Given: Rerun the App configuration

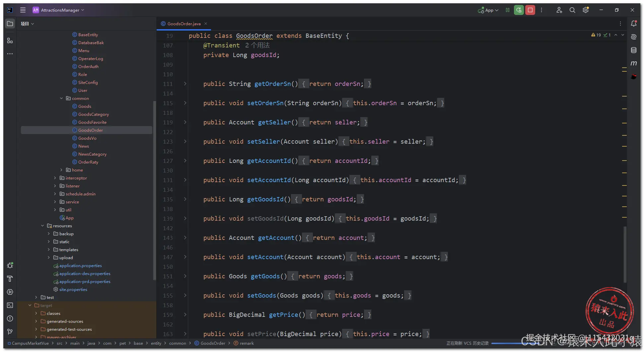Looking at the screenshot, I should (519, 10).
